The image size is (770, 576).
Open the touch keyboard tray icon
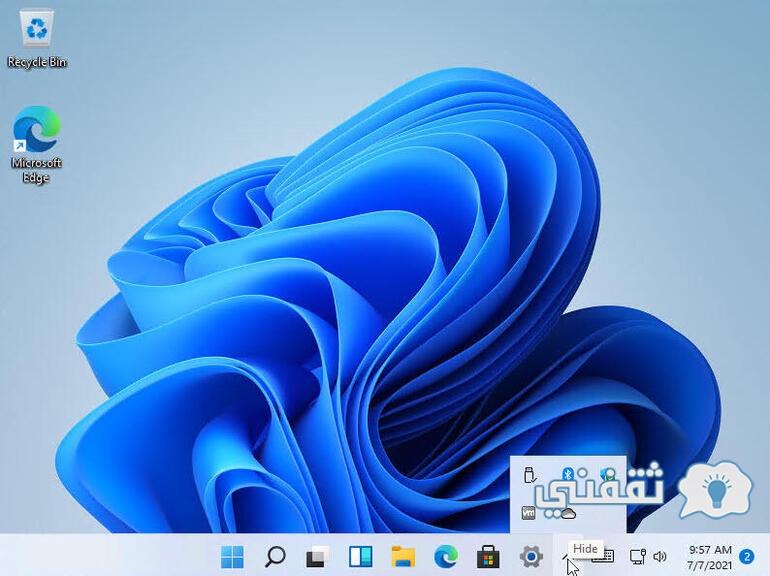pyautogui.click(x=604, y=556)
